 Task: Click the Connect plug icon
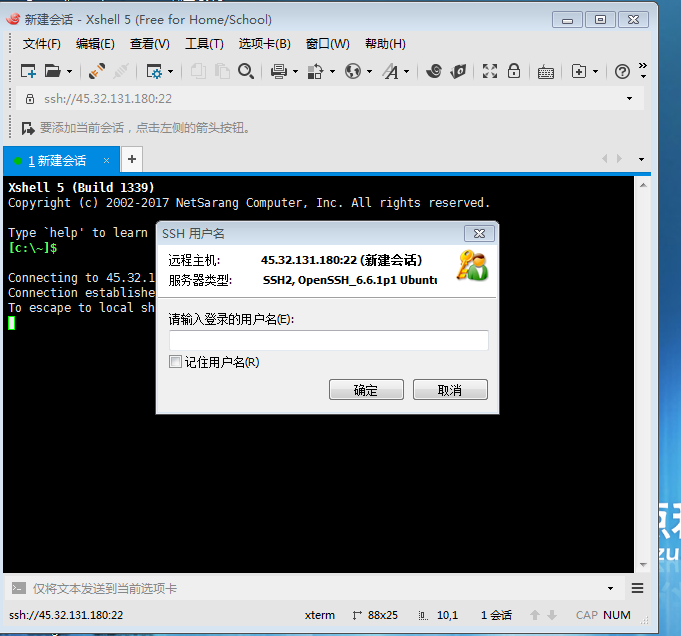pos(96,71)
